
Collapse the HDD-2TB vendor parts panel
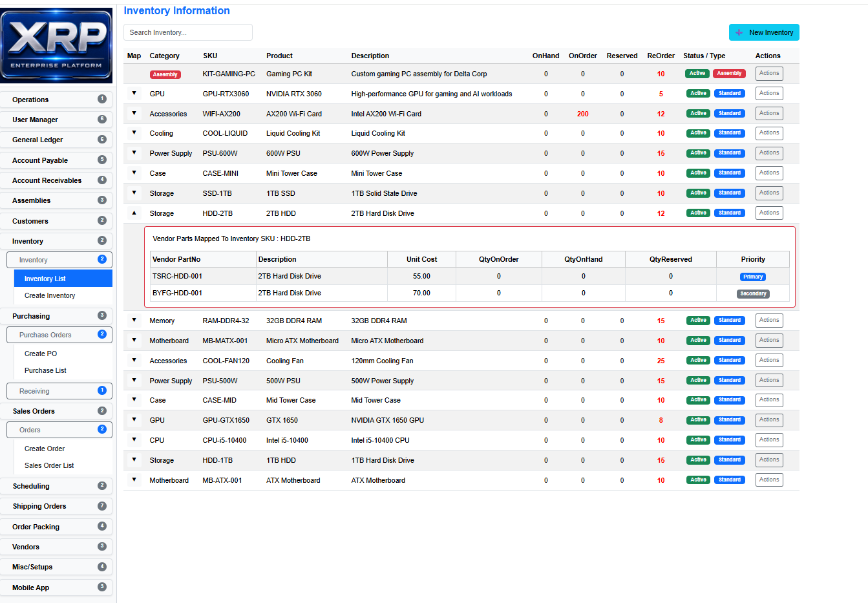coord(134,213)
